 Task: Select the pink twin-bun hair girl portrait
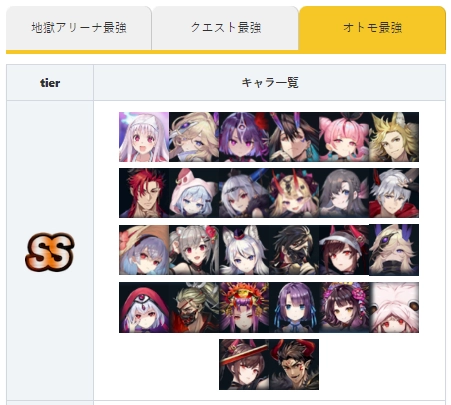(344, 137)
